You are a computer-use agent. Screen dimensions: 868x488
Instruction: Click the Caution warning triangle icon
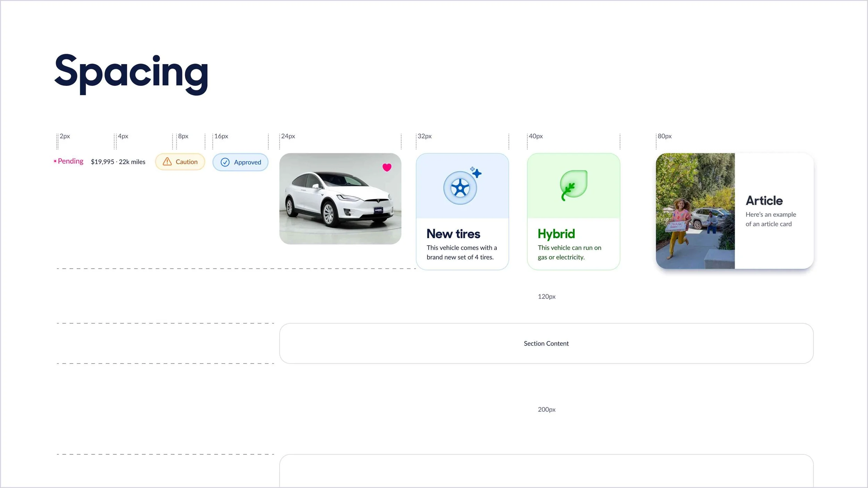pyautogui.click(x=167, y=161)
